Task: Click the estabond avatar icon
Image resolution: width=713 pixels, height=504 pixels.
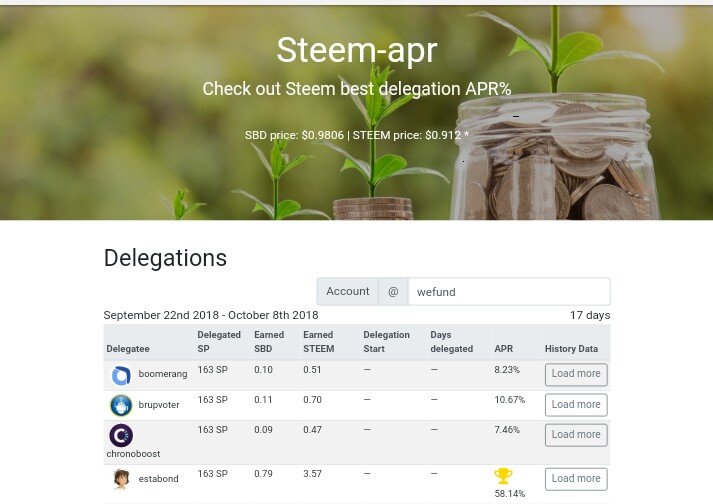Action: 121,479
